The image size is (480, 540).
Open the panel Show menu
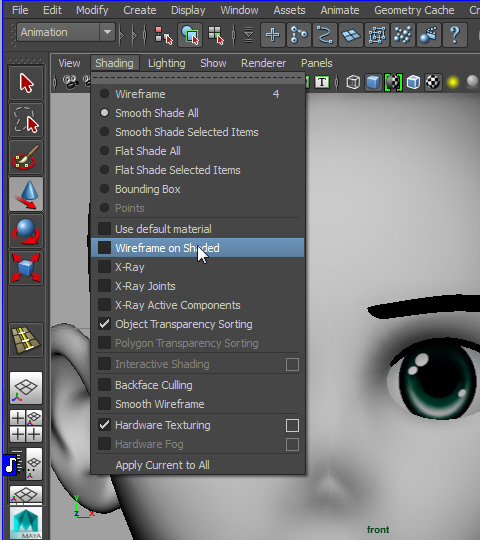tap(213, 63)
